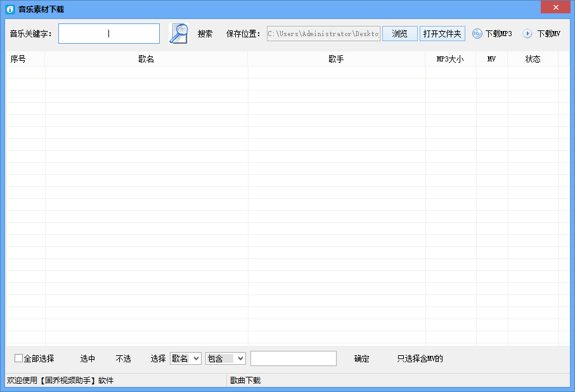Click the magnifier search icon
575x392 pixels.
(178, 33)
